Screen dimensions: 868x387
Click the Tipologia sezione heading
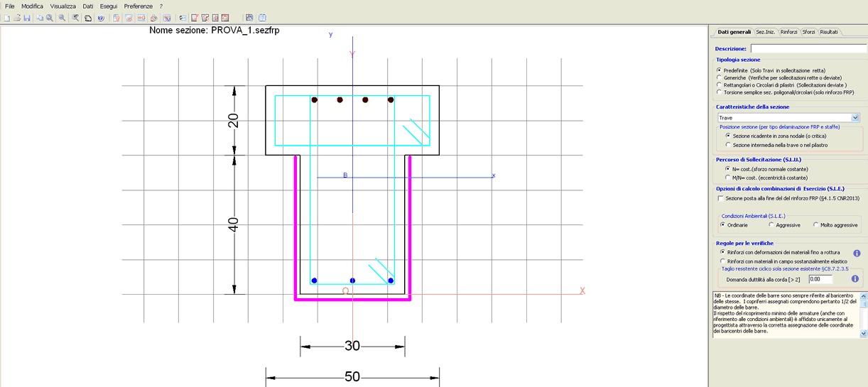click(738, 60)
